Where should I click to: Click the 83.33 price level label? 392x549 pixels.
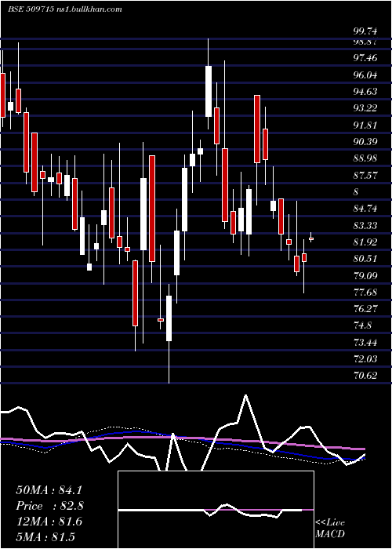(x=365, y=226)
